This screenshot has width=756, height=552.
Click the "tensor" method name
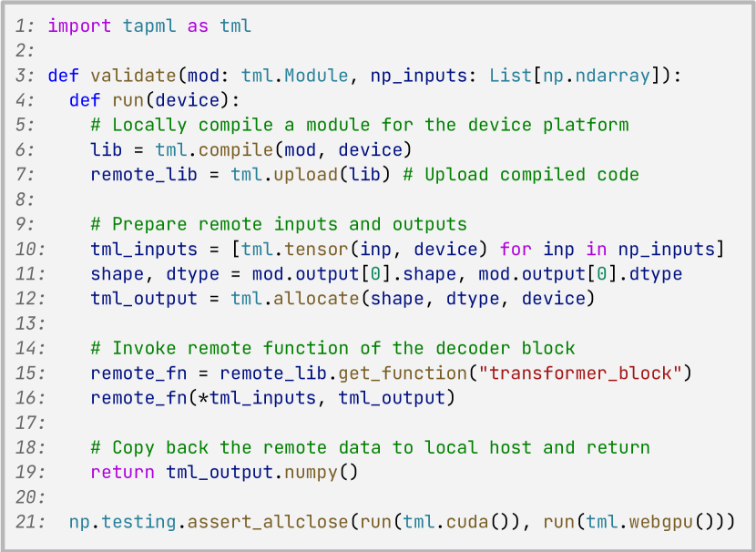pos(316,249)
